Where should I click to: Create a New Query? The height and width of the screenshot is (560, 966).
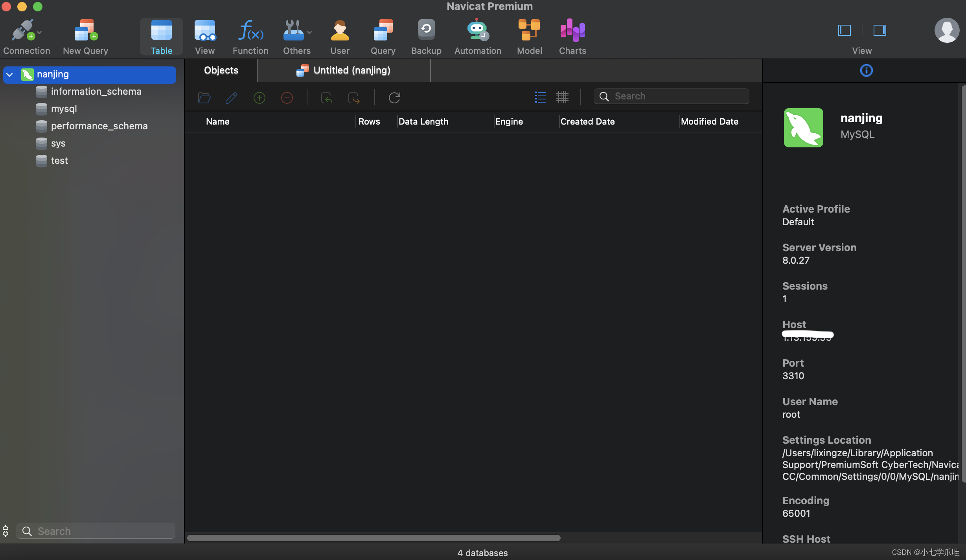click(86, 37)
